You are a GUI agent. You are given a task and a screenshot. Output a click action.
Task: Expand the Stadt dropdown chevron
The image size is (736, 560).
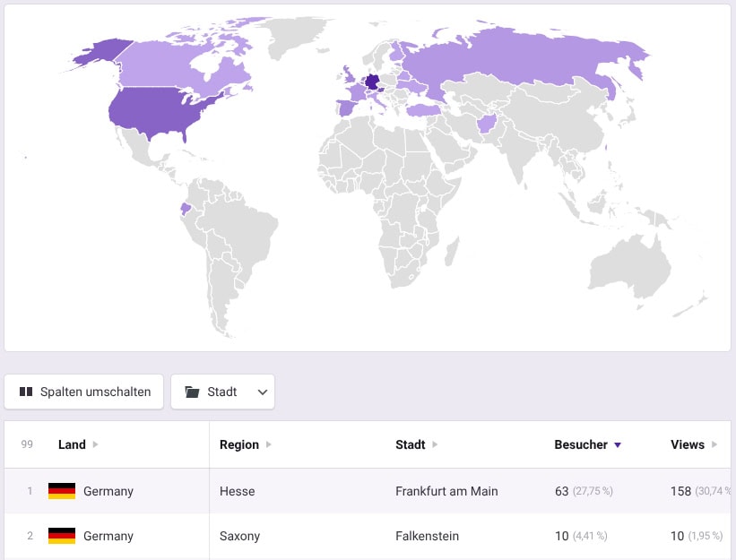point(262,392)
